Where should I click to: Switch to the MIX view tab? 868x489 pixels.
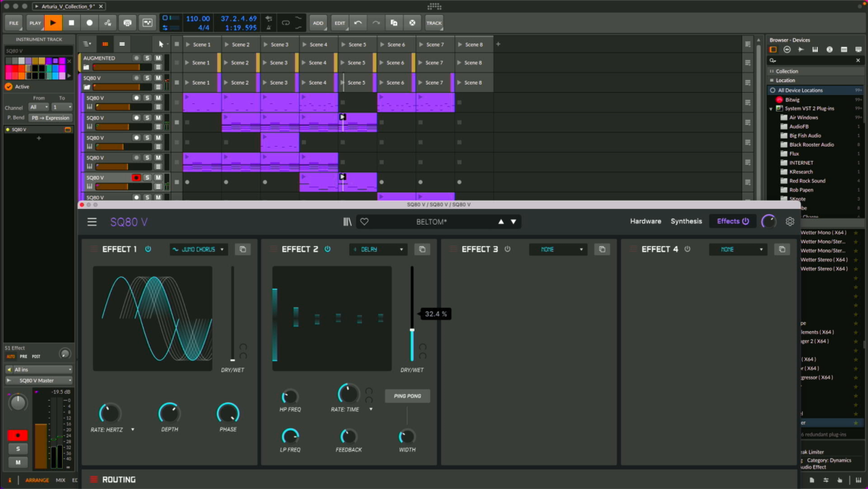pos(61,480)
